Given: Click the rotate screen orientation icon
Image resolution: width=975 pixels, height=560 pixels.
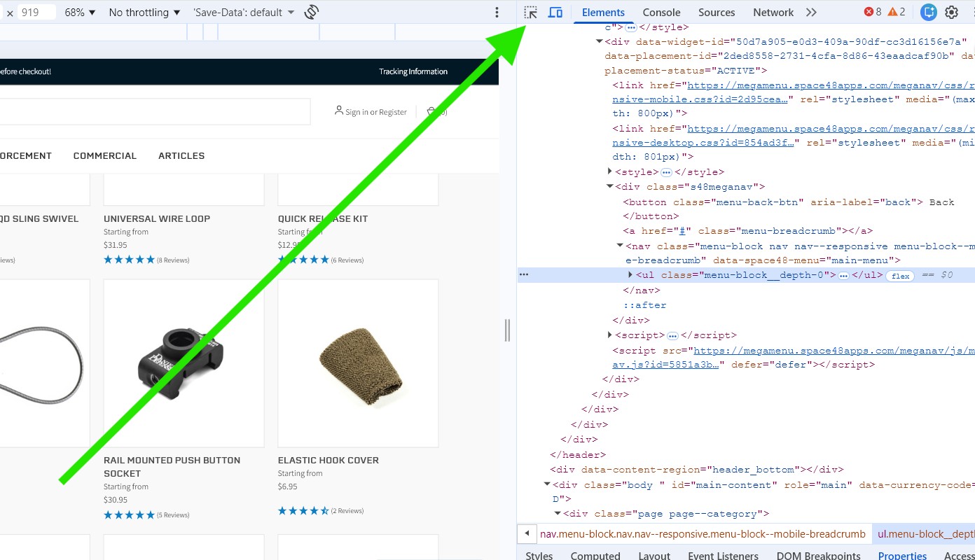Looking at the screenshot, I should coord(312,12).
